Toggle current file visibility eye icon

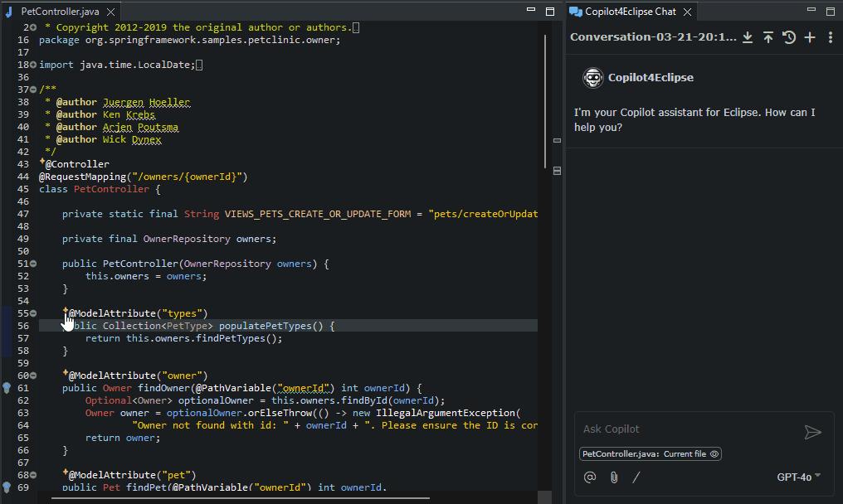[714, 453]
